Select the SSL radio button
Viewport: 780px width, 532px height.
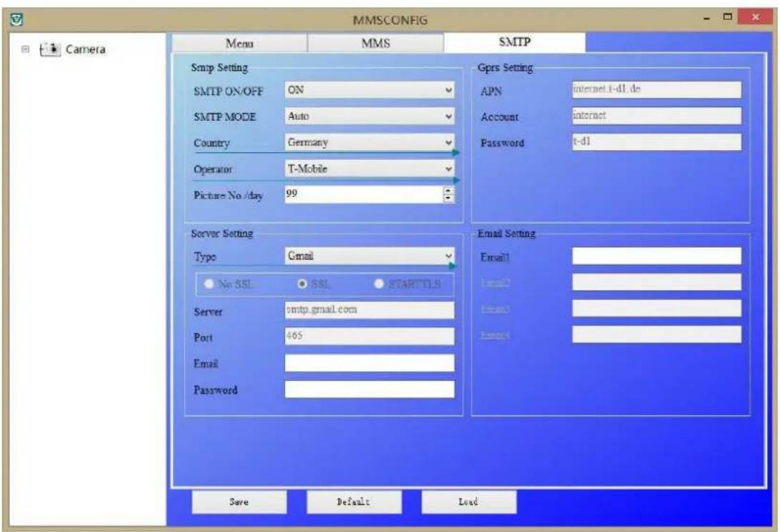click(303, 284)
